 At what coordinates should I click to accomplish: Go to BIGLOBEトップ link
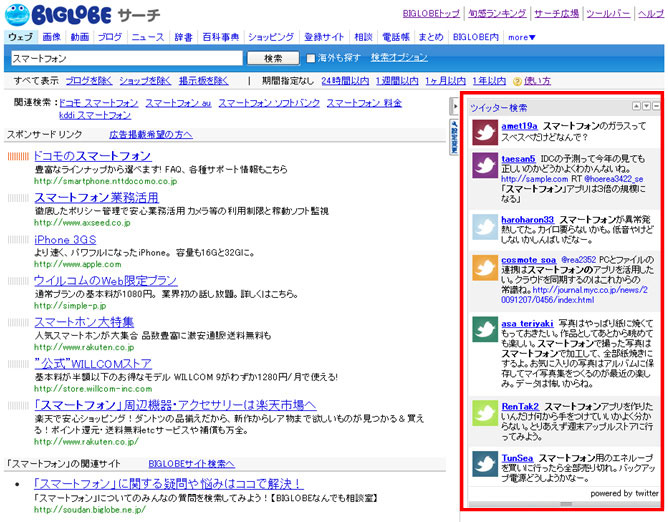pyautogui.click(x=431, y=14)
